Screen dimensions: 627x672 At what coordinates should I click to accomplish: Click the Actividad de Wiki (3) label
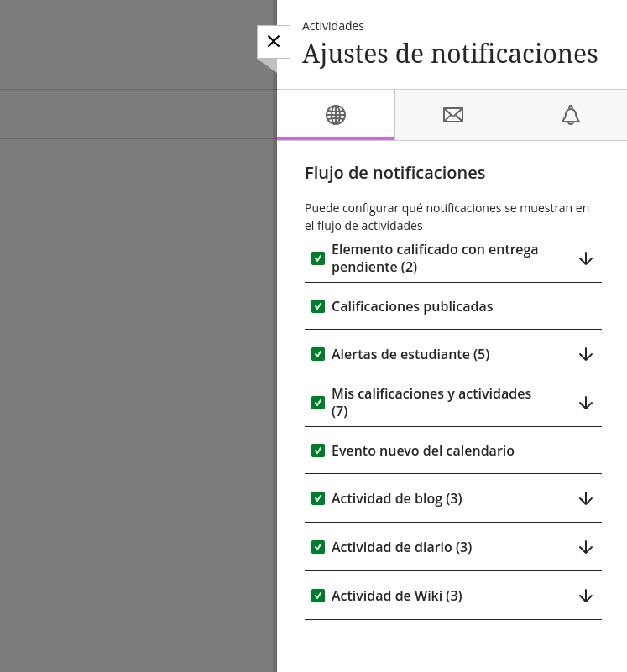(397, 596)
